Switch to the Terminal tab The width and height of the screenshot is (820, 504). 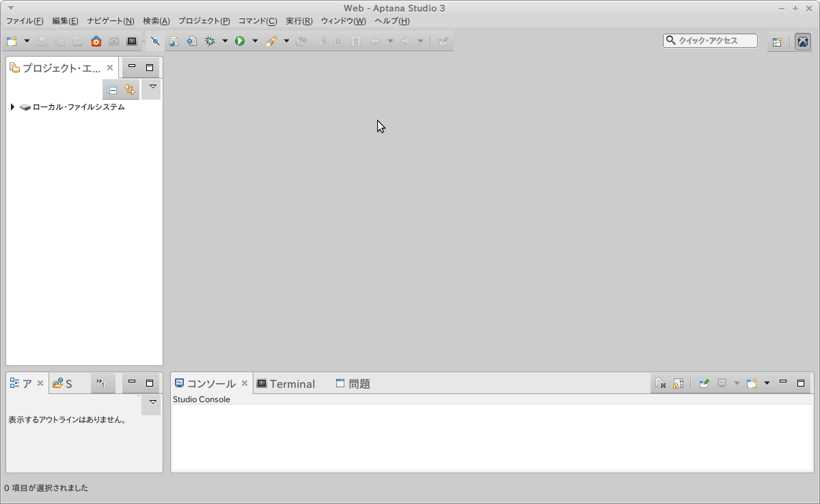(x=286, y=384)
